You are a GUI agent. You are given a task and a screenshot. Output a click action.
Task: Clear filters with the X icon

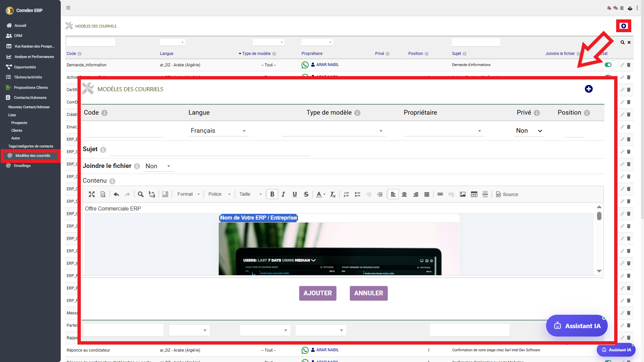(629, 43)
